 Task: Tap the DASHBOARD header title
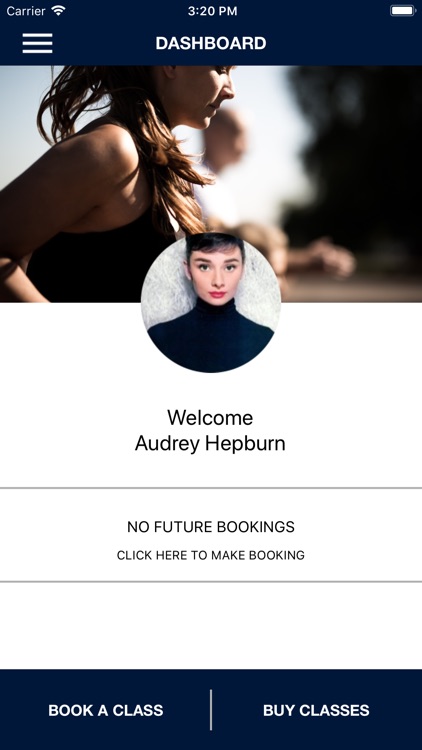tap(211, 44)
